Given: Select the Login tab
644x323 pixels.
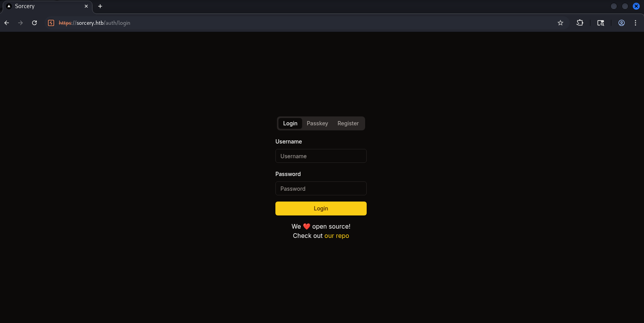Looking at the screenshot, I should [290, 123].
